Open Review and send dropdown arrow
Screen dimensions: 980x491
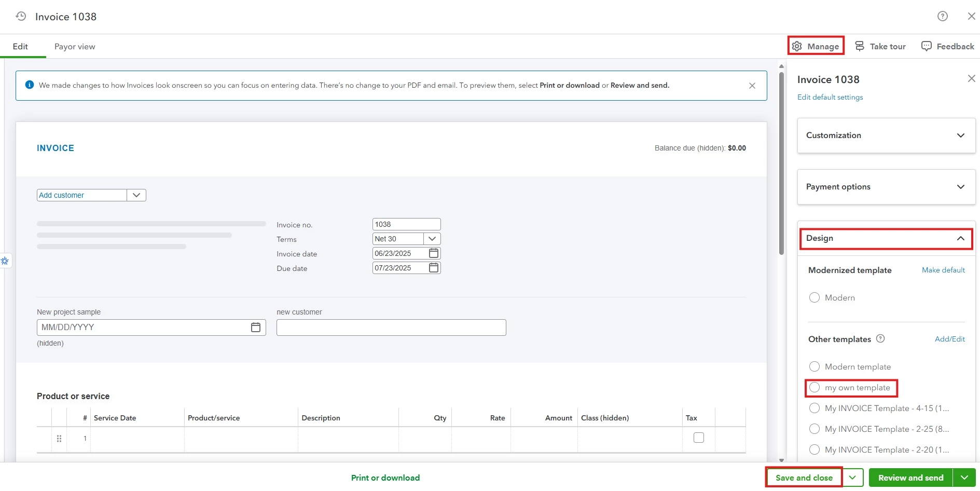(964, 478)
